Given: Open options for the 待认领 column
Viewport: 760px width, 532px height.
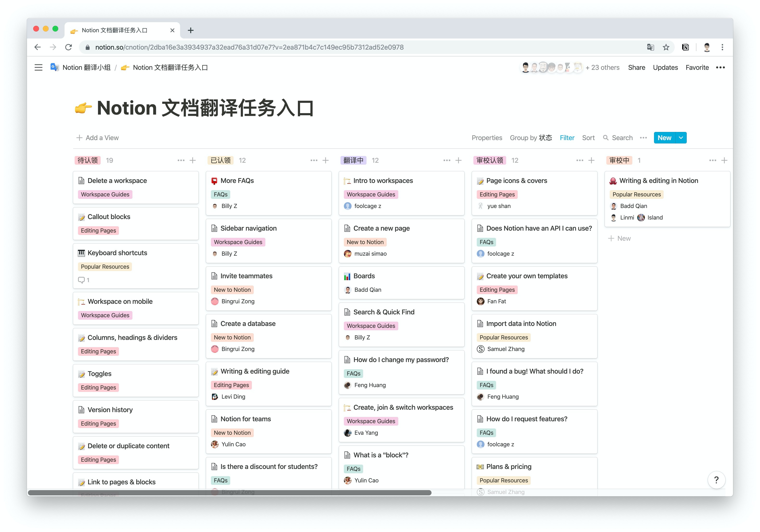Looking at the screenshot, I should point(181,161).
